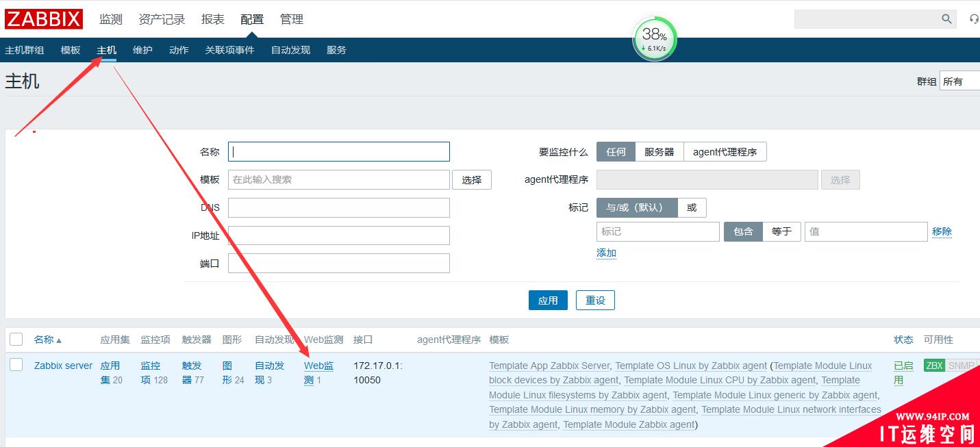980x447 pixels.
Task: Open the 群组 dropdown showing 所有
Action: click(959, 81)
